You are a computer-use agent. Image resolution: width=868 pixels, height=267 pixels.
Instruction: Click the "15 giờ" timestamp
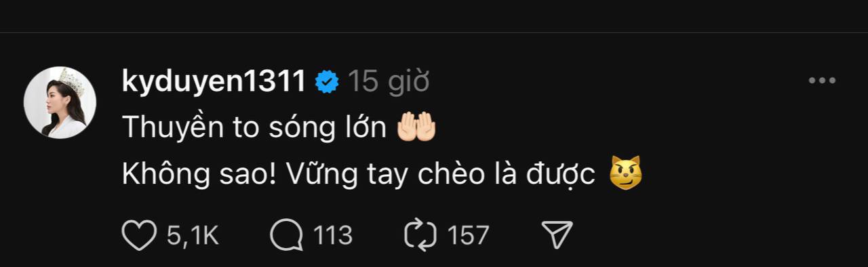[x=389, y=82]
